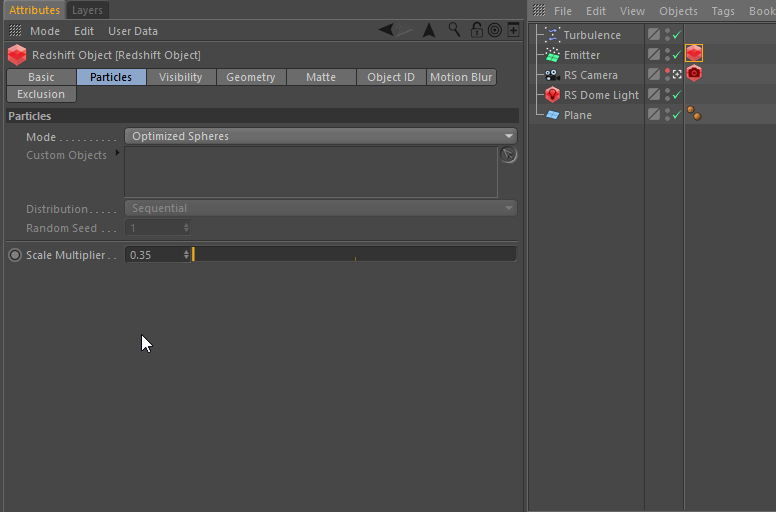Screen dimensions: 776x512
Task: Click the up arrow in Attributes toolbar
Action: click(429, 30)
